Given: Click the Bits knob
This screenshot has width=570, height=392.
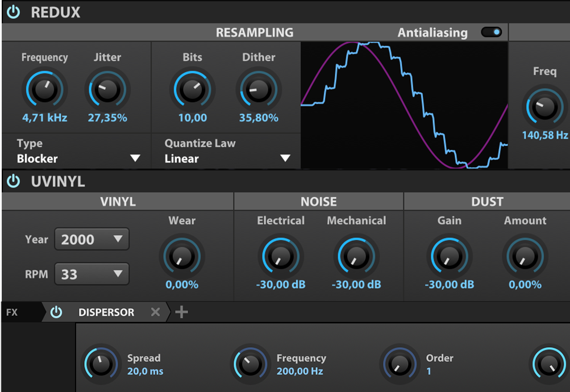Looking at the screenshot, I should (192, 89).
